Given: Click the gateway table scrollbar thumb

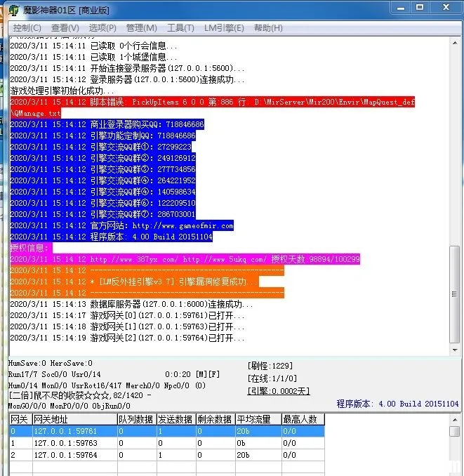Looking at the screenshot, I should [x=455, y=431].
